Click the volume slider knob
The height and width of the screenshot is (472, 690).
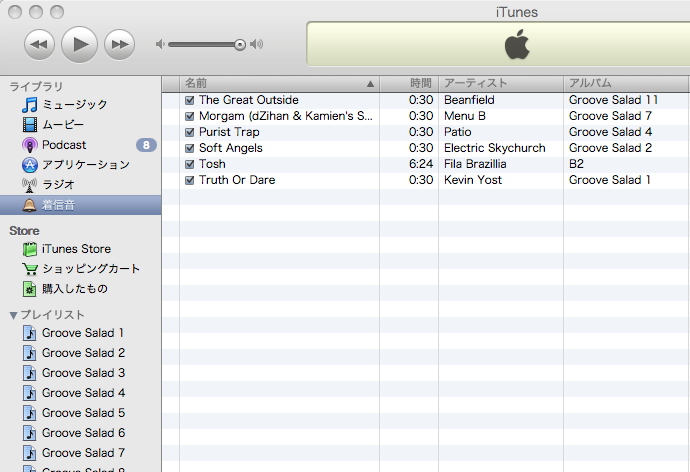click(240, 44)
